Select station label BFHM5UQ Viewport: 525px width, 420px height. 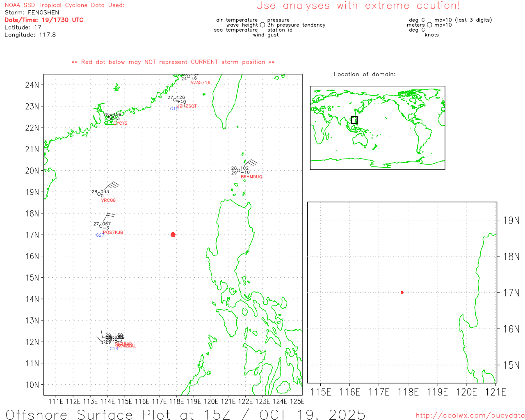click(x=251, y=177)
